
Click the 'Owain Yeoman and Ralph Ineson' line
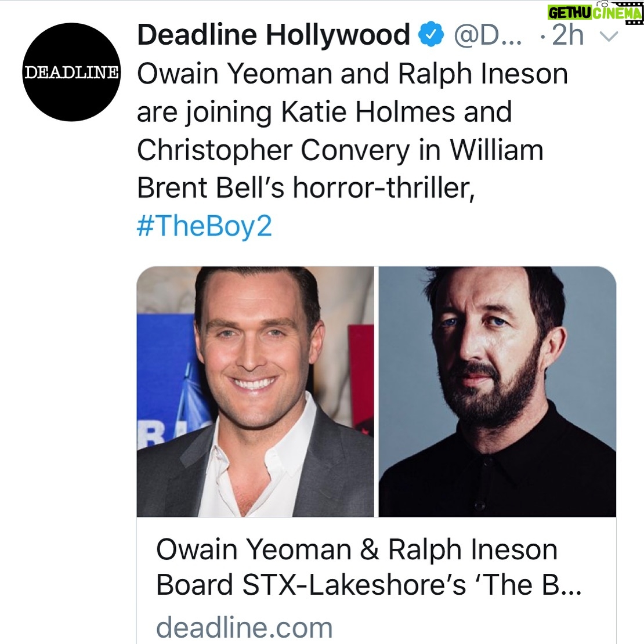[x=352, y=74]
